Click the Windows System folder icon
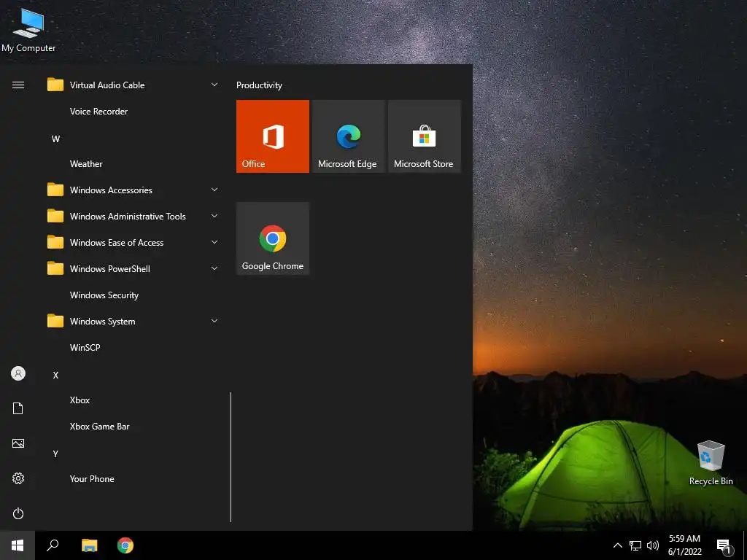The image size is (747, 560). click(55, 322)
